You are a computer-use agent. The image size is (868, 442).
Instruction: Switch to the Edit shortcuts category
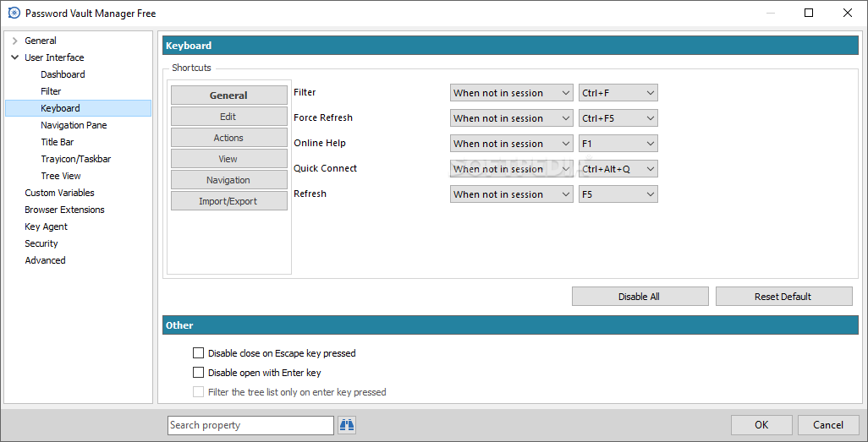coord(228,116)
